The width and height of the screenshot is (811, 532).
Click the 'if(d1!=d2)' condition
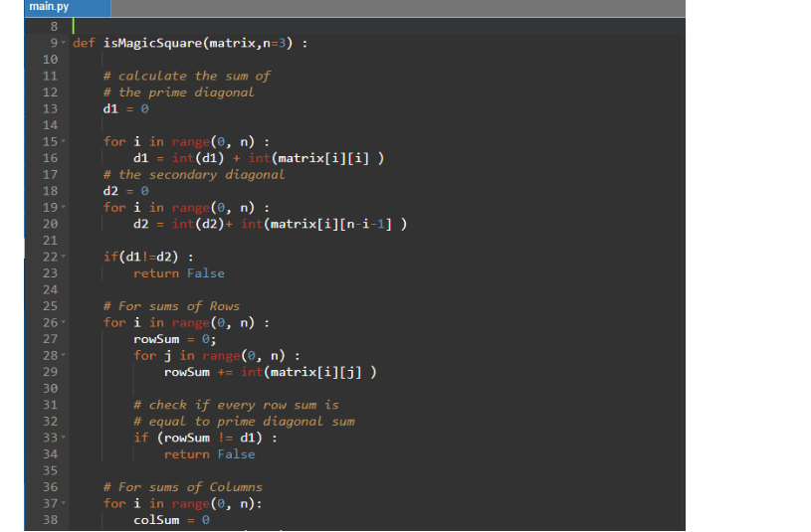(140, 257)
